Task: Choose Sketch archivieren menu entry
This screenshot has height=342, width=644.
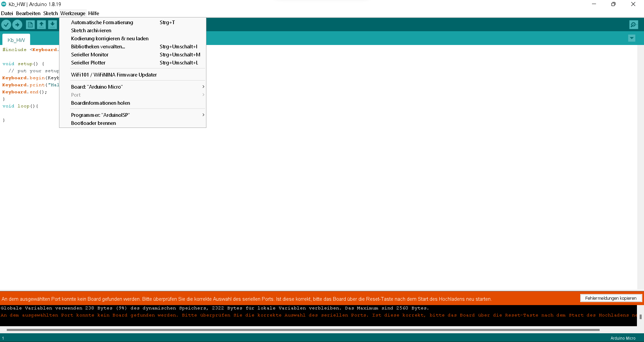Action: [x=91, y=31]
